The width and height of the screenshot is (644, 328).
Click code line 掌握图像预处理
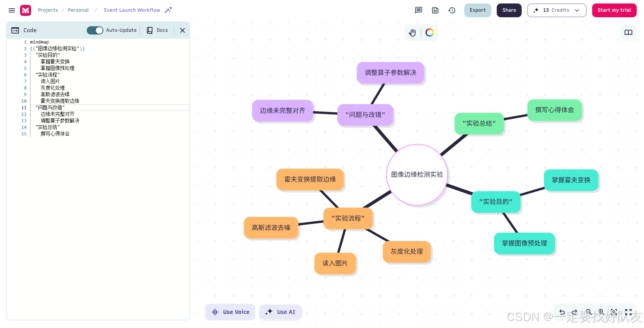[x=58, y=68]
